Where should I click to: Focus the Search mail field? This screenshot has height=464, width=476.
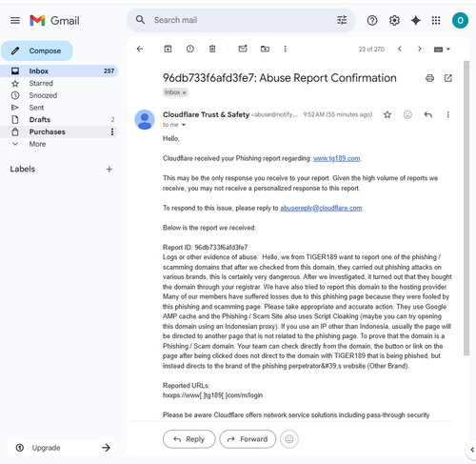[241, 20]
